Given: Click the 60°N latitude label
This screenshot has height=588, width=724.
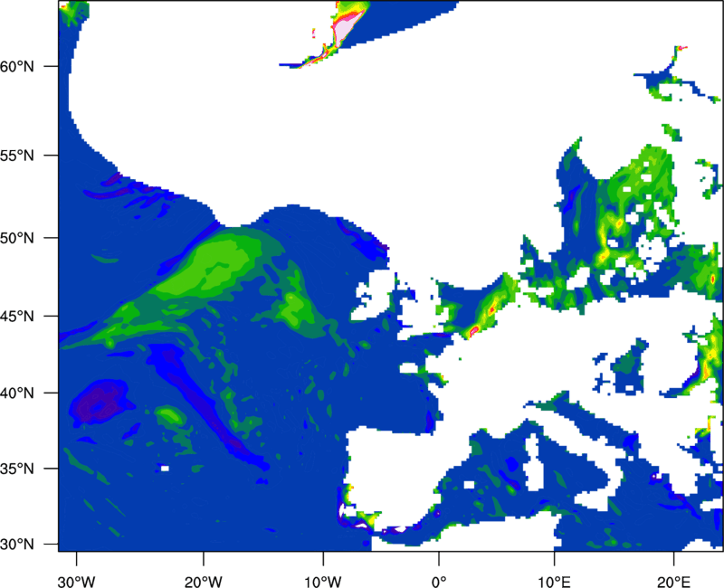Looking at the screenshot, I should click(17, 66).
